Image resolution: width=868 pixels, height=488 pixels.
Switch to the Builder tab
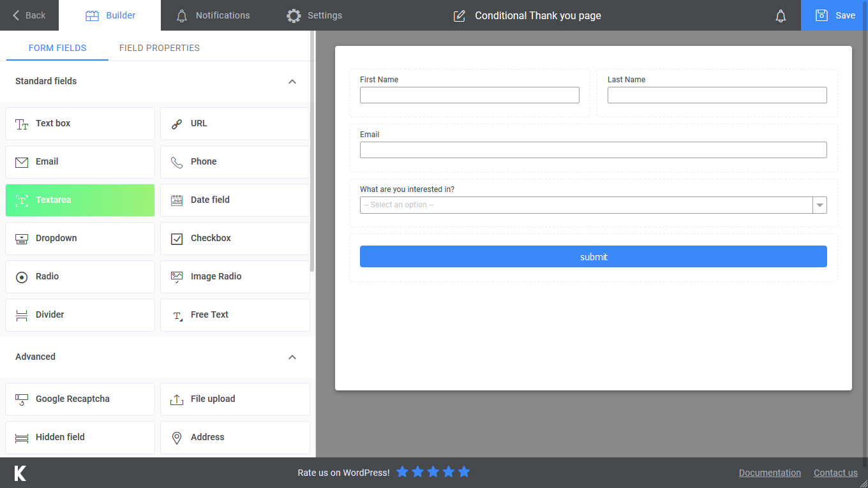[x=110, y=15]
